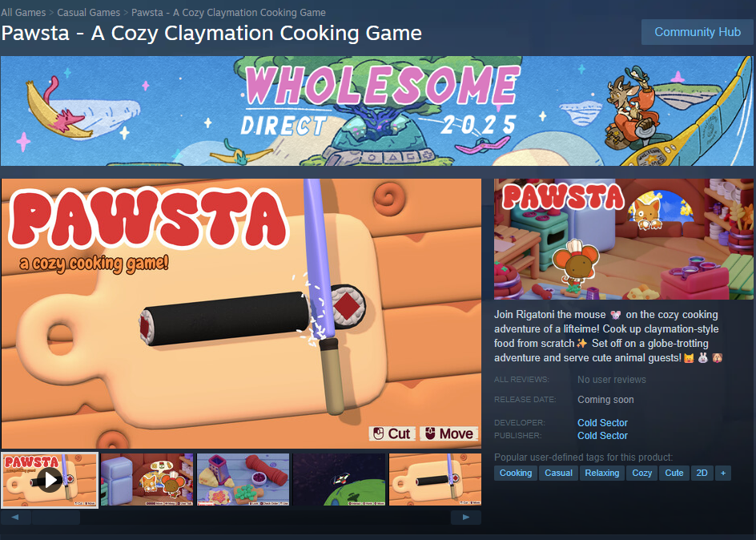Expand more tags with the plus button
Screen dimensions: 756x540
click(722, 473)
